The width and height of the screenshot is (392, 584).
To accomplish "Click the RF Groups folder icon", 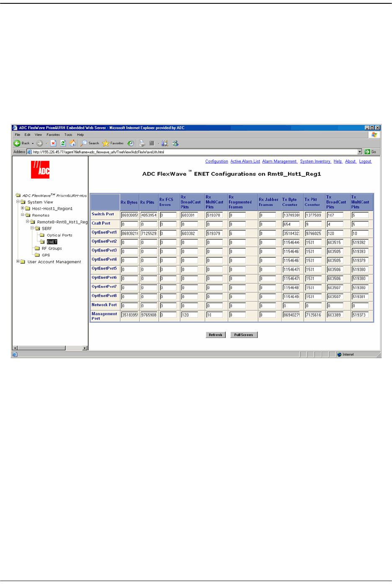I will [37, 249].
